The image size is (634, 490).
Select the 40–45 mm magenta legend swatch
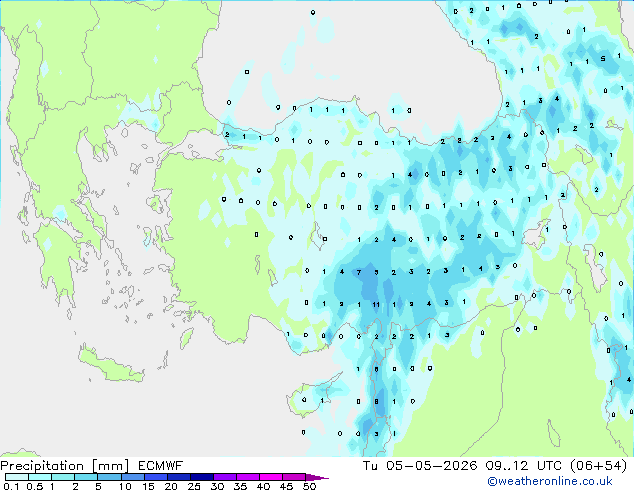(x=271, y=477)
